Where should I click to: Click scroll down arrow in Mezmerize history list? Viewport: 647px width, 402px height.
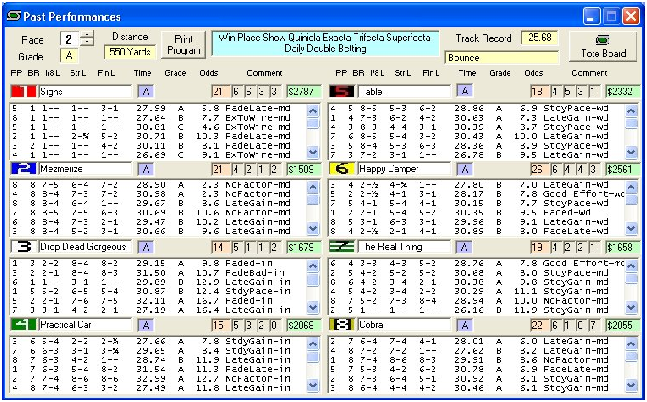click(313, 228)
